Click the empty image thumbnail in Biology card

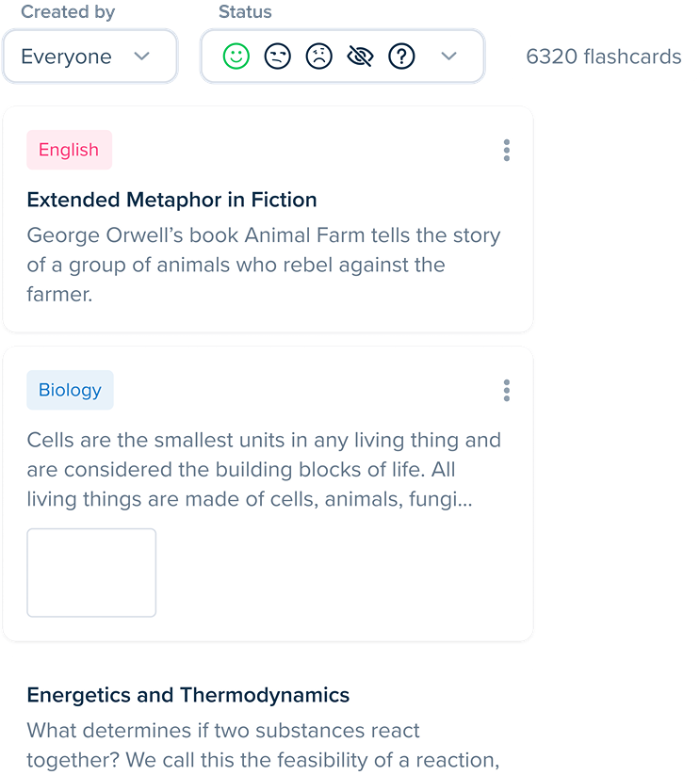pyautogui.click(x=91, y=573)
